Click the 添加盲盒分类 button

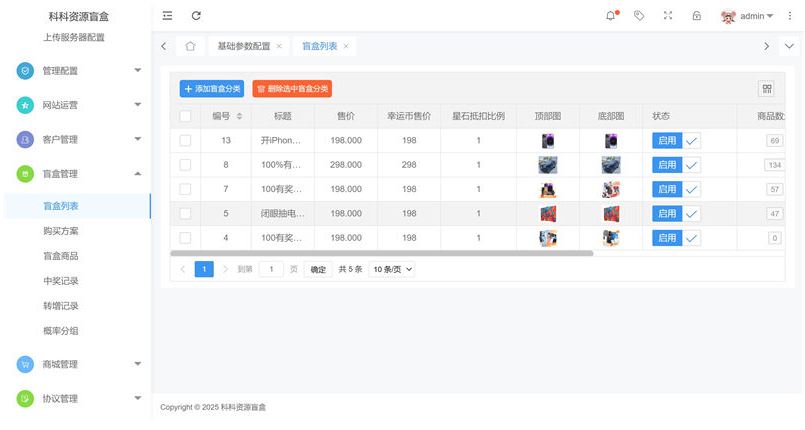point(211,89)
